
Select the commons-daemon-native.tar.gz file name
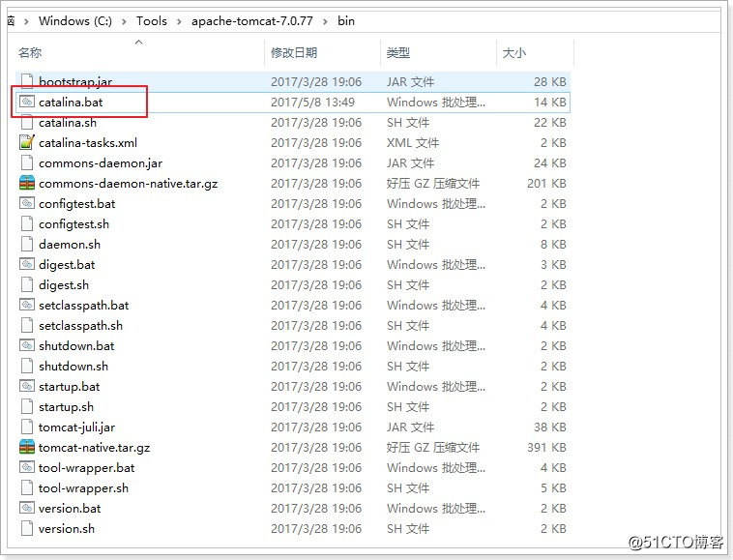coord(128,183)
